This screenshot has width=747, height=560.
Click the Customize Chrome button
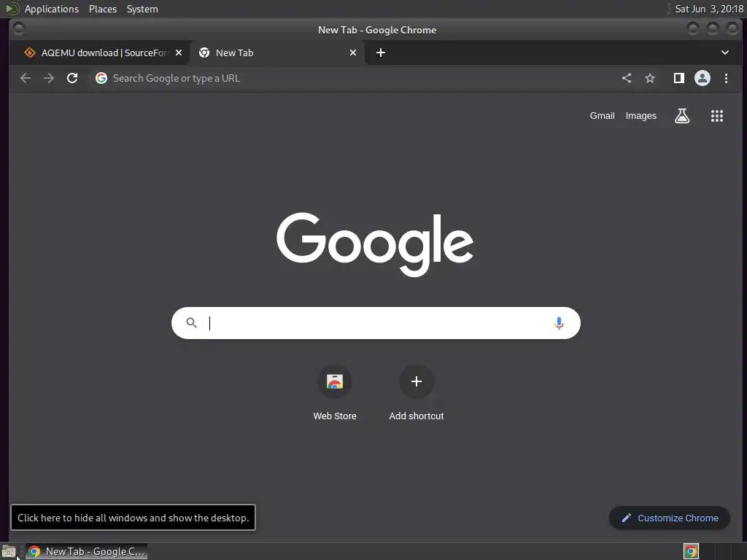(670, 518)
